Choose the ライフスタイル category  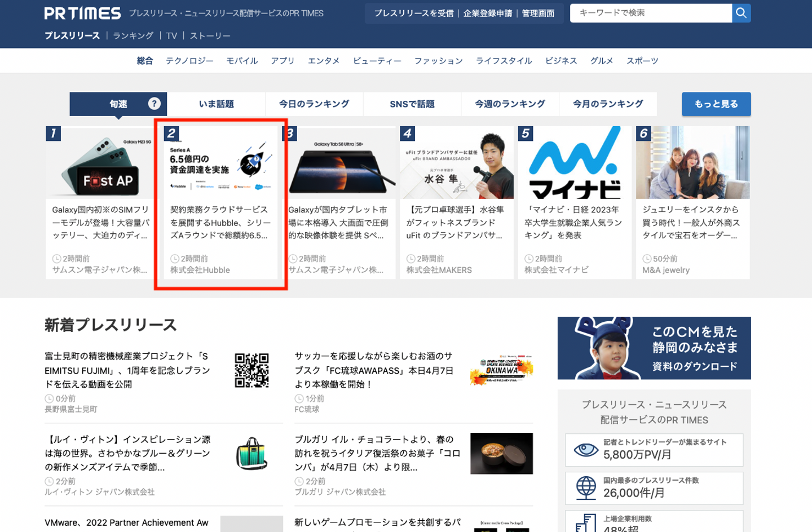coord(504,61)
